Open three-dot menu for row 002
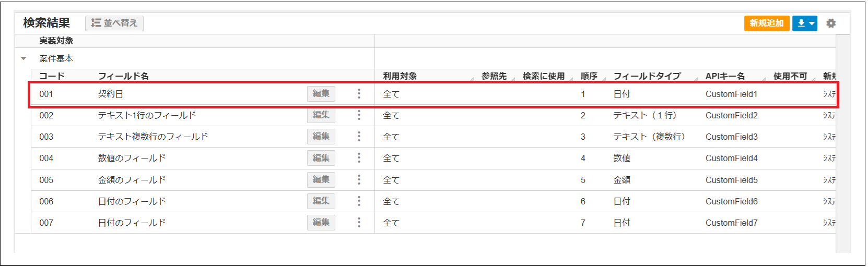This screenshot has height=268, width=868. [359, 115]
